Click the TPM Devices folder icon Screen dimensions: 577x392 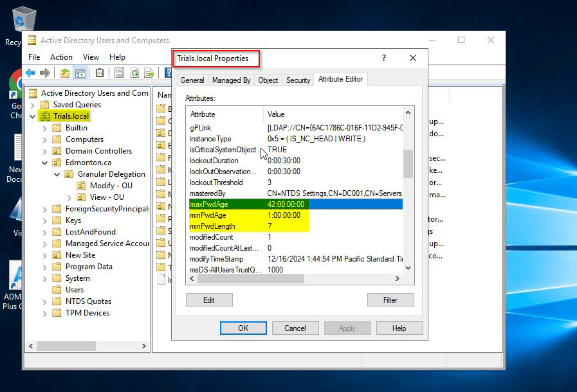[x=57, y=313]
